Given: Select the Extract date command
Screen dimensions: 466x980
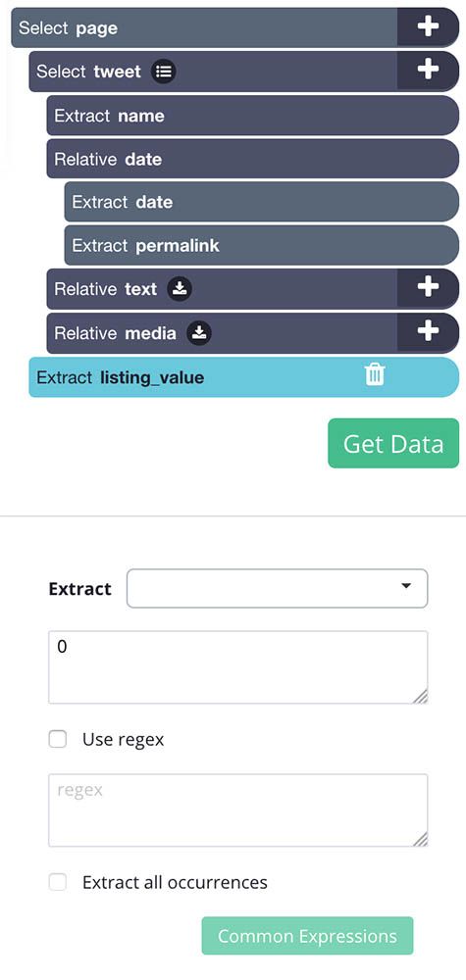Looking at the screenshot, I should (262, 202).
